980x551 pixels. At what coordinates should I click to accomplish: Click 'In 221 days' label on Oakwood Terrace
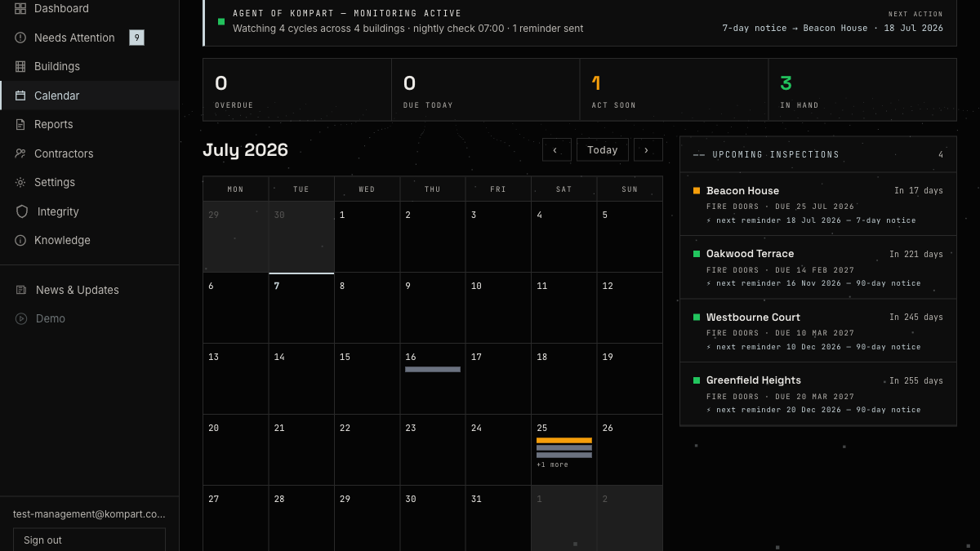pos(916,254)
